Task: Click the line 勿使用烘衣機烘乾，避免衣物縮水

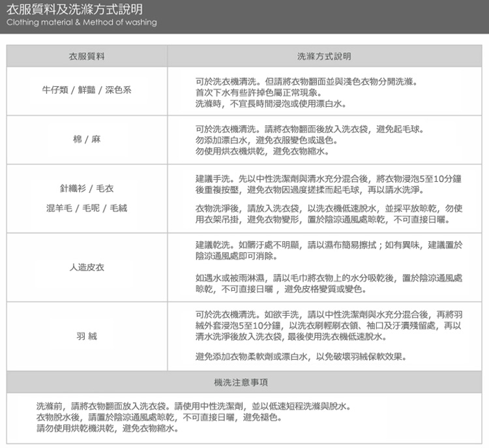Action: click(262, 152)
